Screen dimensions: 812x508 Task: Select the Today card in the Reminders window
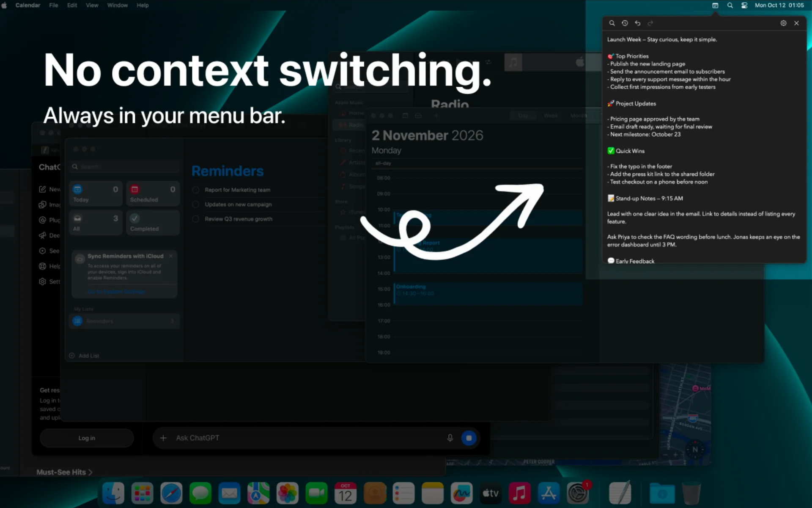[x=96, y=194]
